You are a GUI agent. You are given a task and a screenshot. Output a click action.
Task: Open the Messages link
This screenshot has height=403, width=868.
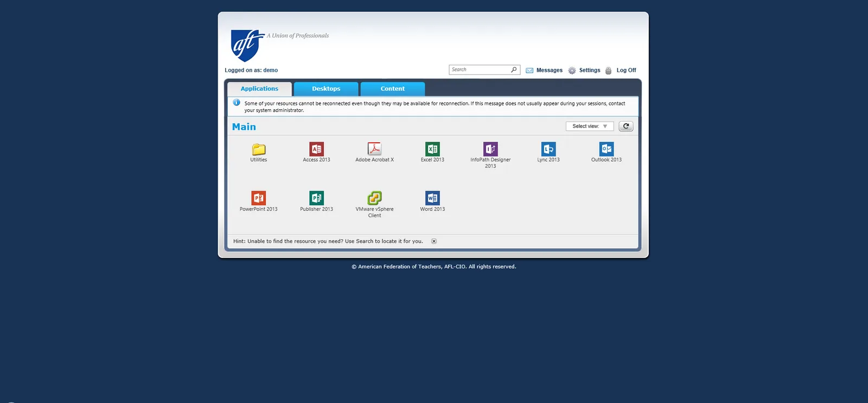coord(550,70)
